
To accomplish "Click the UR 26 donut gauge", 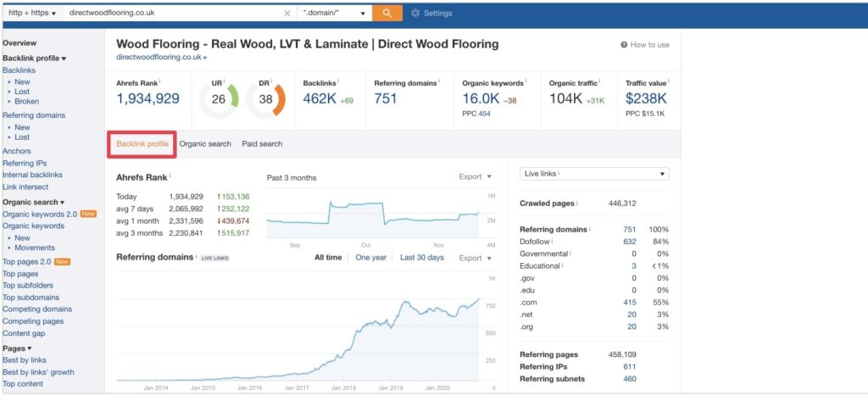I will click(x=220, y=100).
